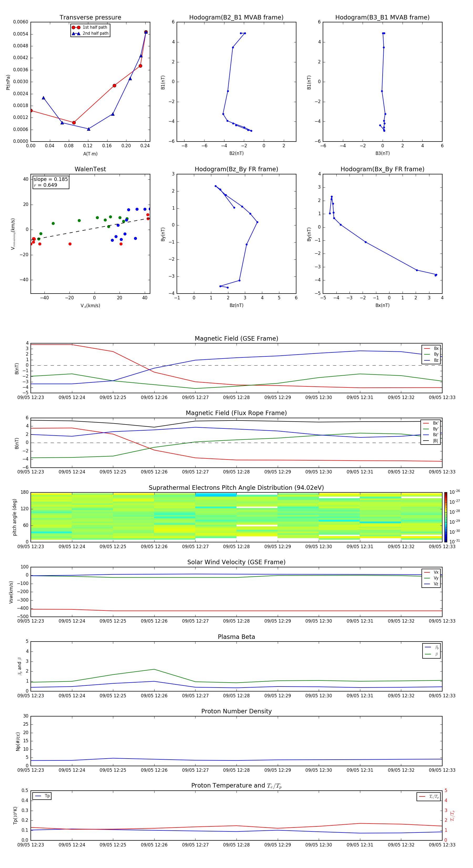Click the Suprathermal Electrons Pitch Angle title
Image resolution: width=473 pixels, height=868 pixels.
pyautogui.click(x=236, y=488)
